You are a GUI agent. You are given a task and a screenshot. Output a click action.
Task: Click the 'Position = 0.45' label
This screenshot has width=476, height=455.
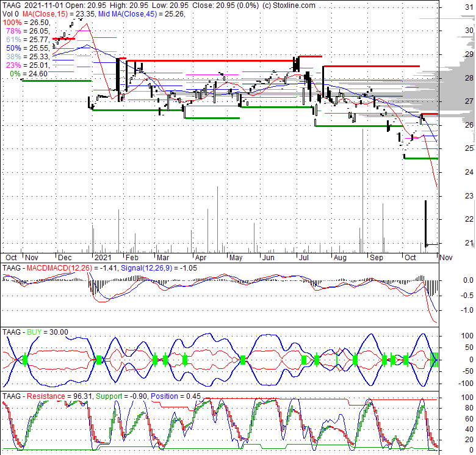[x=176, y=396]
